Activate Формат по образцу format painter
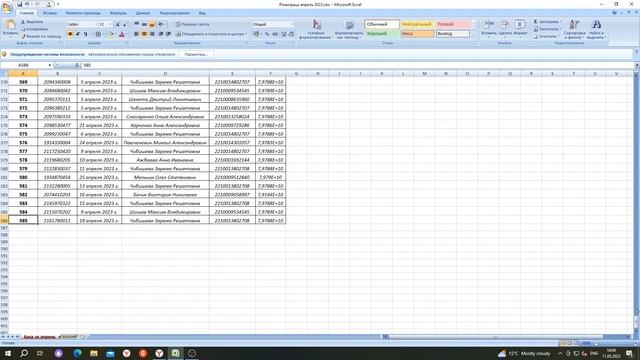Image resolution: width=640 pixels, height=360 pixels. [x=41, y=36]
